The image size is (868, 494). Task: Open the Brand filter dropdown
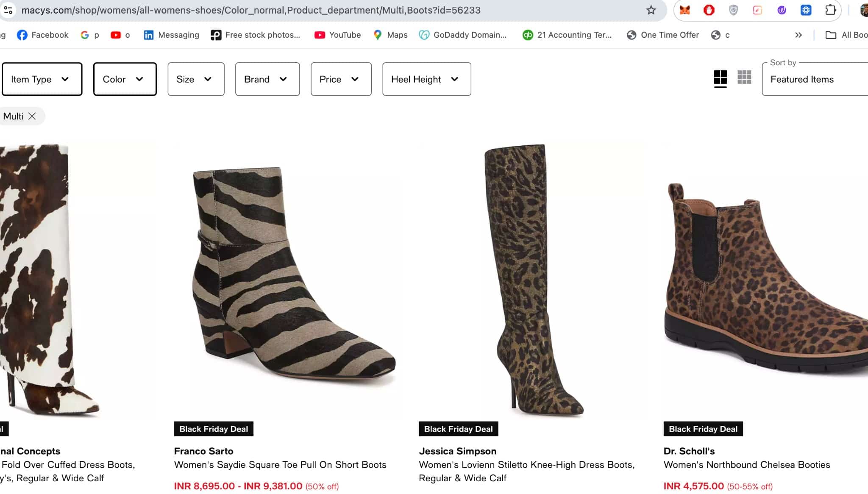(x=267, y=79)
